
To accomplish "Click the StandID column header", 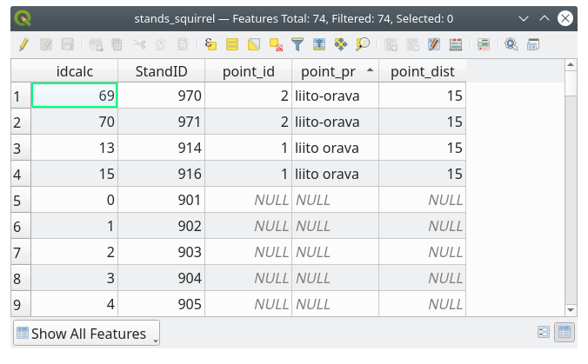I will 161,70.
